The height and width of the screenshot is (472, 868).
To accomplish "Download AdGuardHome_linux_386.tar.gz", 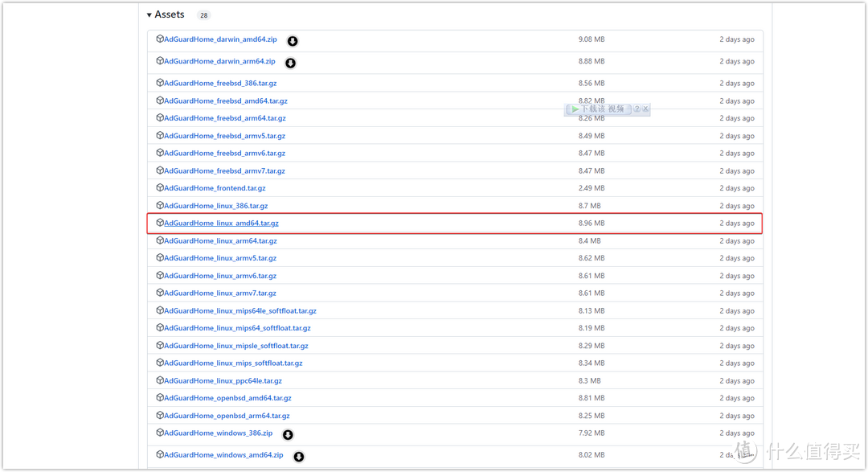I will pyautogui.click(x=216, y=206).
